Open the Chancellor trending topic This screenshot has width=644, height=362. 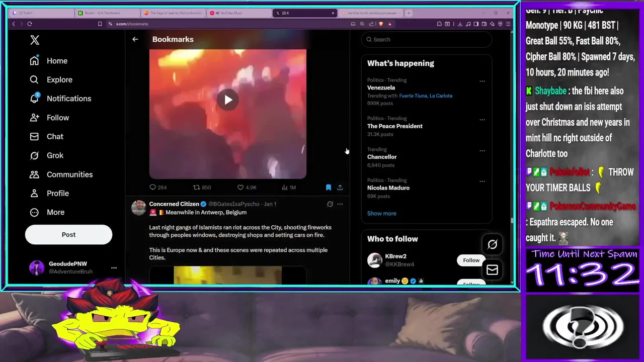tap(382, 157)
